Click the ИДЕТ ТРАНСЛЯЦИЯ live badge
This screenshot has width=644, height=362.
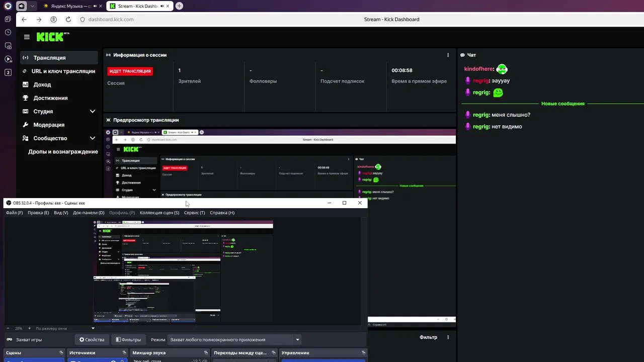click(130, 71)
